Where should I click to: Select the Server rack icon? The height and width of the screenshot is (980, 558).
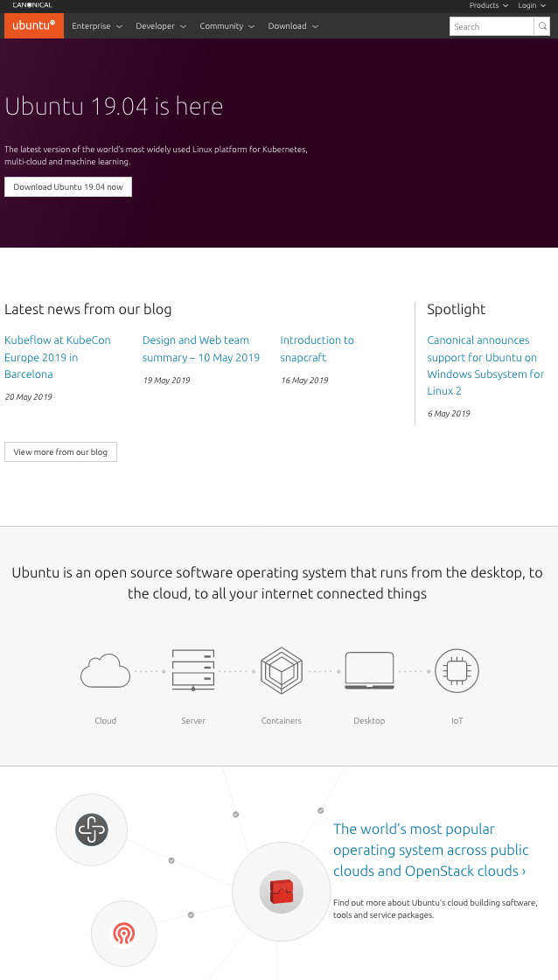193,670
